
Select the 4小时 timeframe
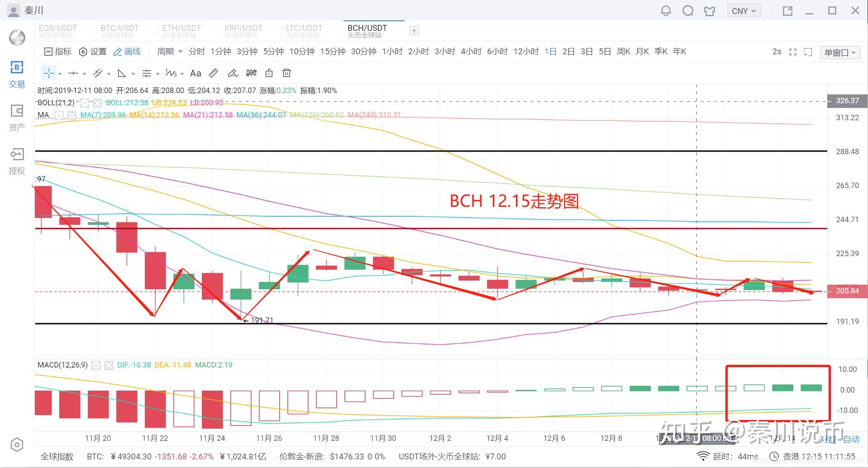(x=471, y=52)
